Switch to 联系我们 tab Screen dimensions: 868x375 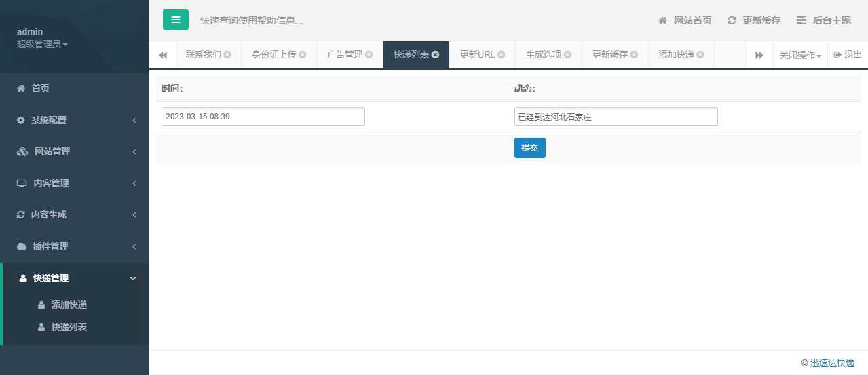[x=203, y=54]
